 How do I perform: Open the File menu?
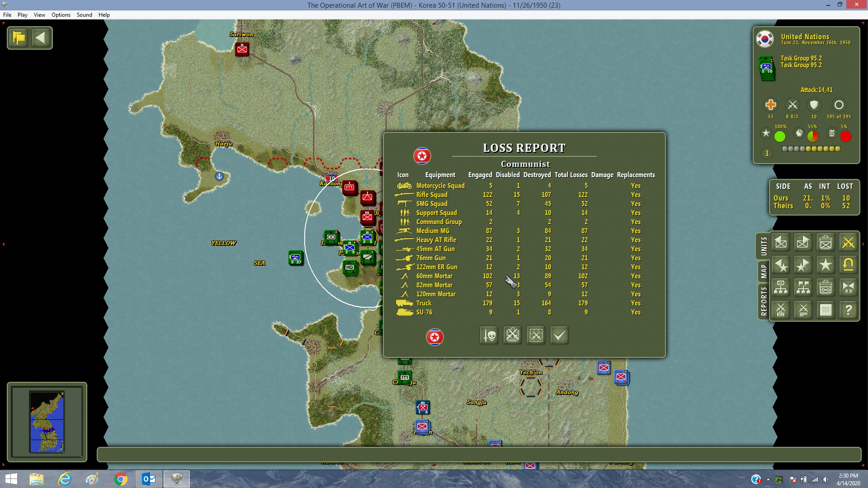(x=7, y=15)
